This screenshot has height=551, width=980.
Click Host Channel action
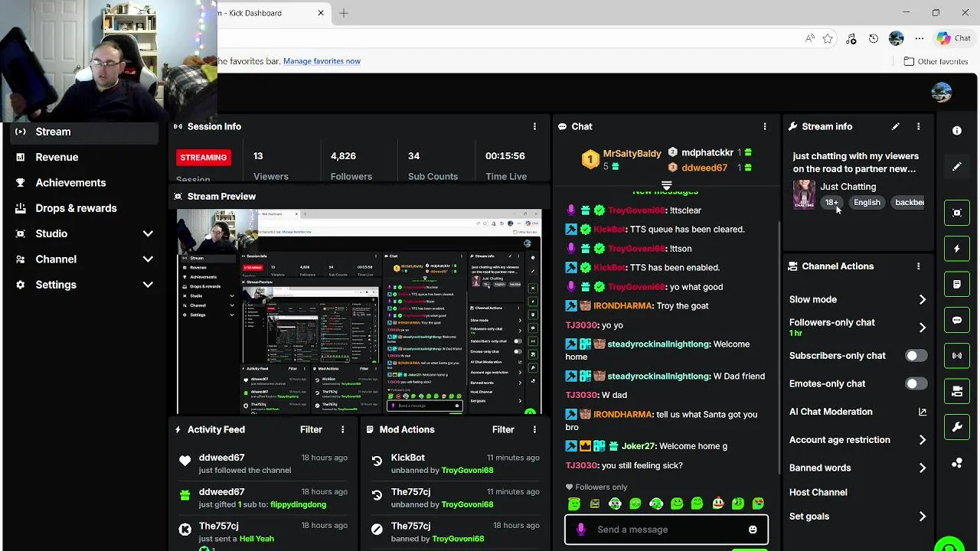(x=818, y=492)
